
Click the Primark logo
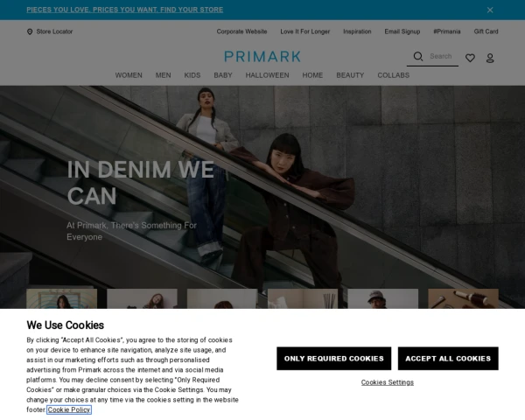pyautogui.click(x=262, y=57)
